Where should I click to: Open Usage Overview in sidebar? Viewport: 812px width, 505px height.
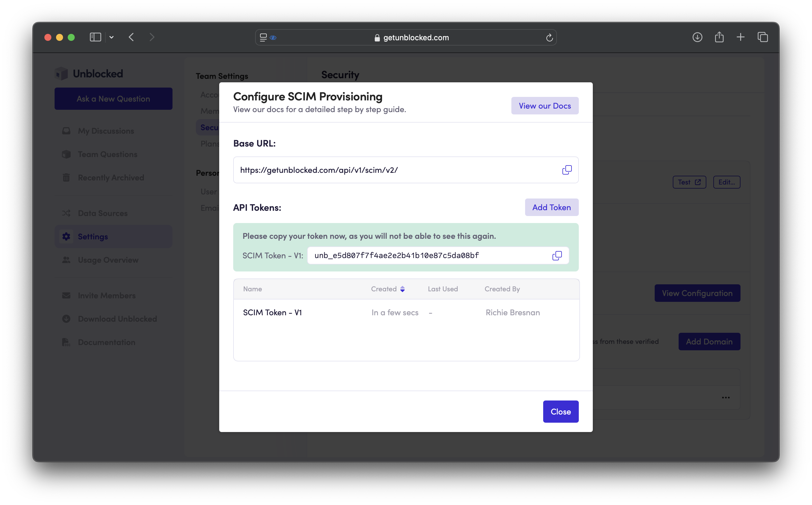pyautogui.click(x=114, y=260)
